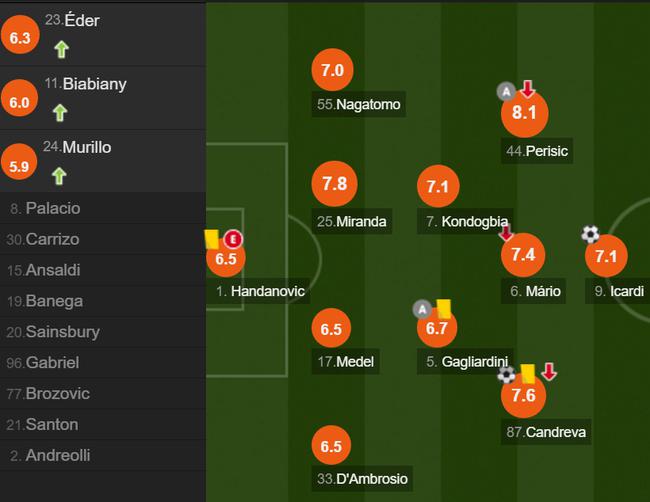Screen dimensions: 650x502
Task: Open the 55.Nagatomo player label
Action: [359, 104]
